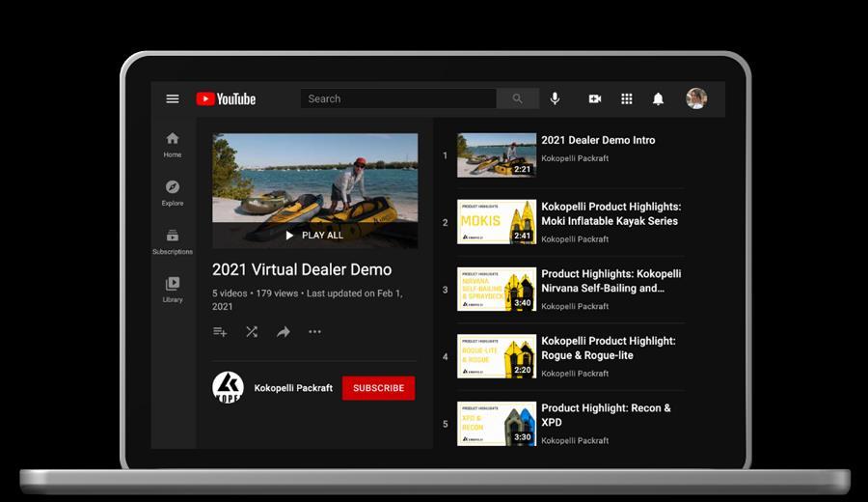
Task: Open Explore in sidebar
Action: 173,193
